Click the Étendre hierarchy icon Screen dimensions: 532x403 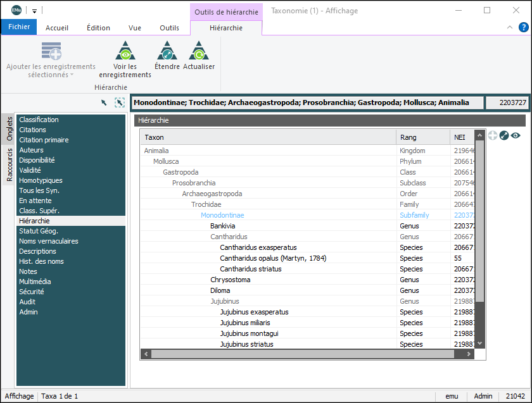coord(167,51)
